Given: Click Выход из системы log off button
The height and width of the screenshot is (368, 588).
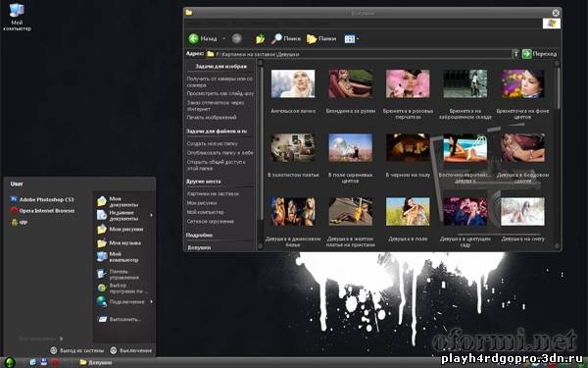Looking at the screenshot, I should tap(76, 350).
